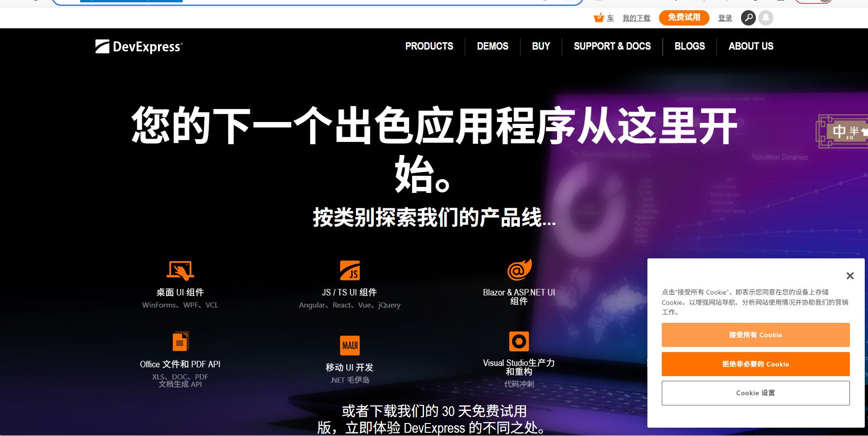Select the 桌面 UI 组件 category icon

[x=180, y=270]
